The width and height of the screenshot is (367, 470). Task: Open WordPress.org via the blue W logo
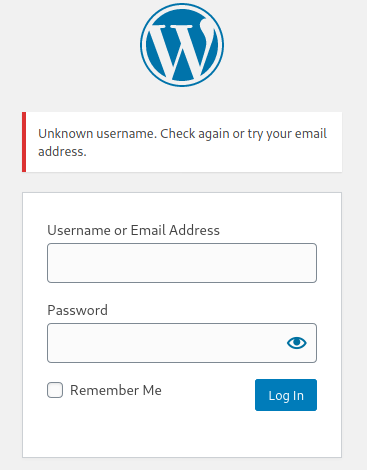(182, 45)
